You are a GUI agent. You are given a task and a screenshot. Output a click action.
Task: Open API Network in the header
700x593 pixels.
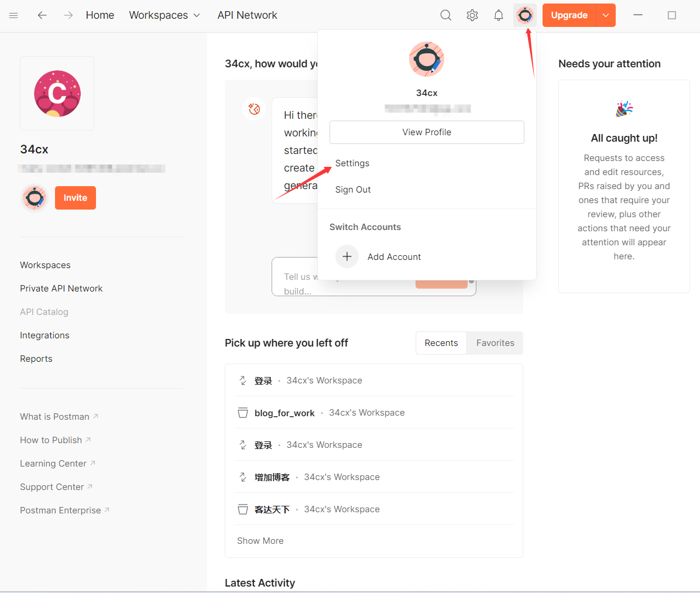click(x=248, y=15)
